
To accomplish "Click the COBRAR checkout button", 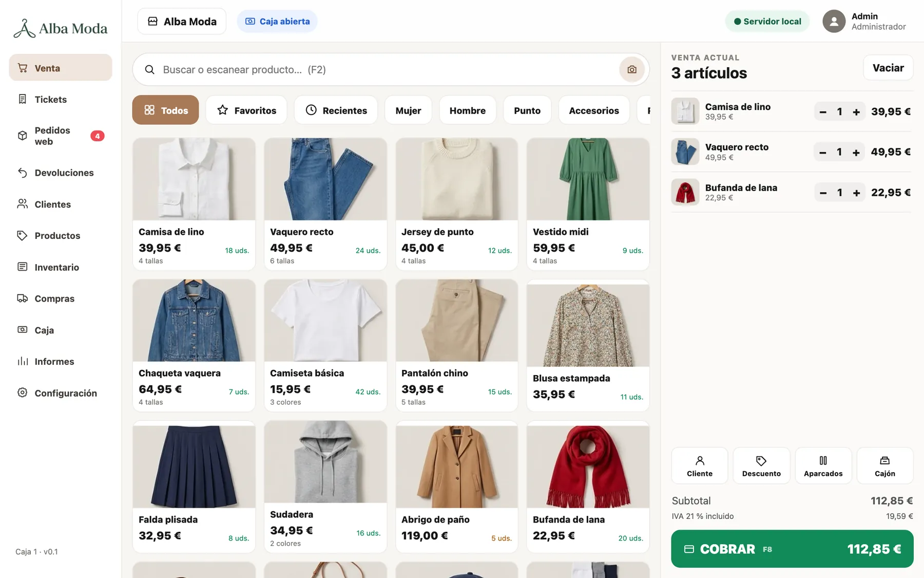I will click(792, 549).
